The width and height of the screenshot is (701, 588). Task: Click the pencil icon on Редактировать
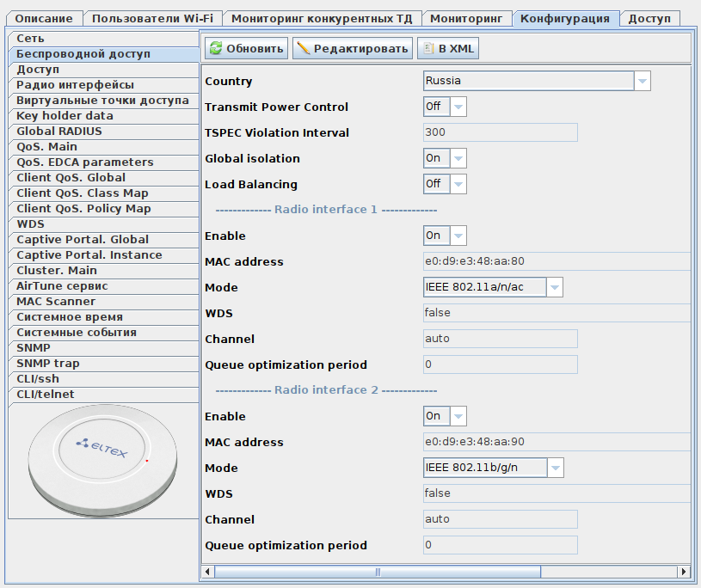click(303, 48)
